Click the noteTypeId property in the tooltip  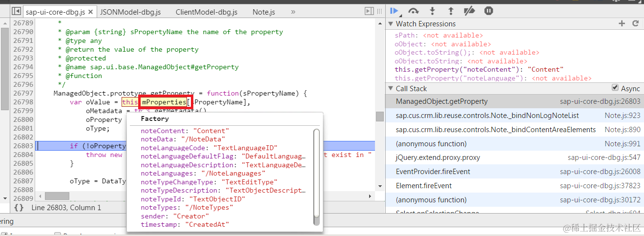coord(192,199)
